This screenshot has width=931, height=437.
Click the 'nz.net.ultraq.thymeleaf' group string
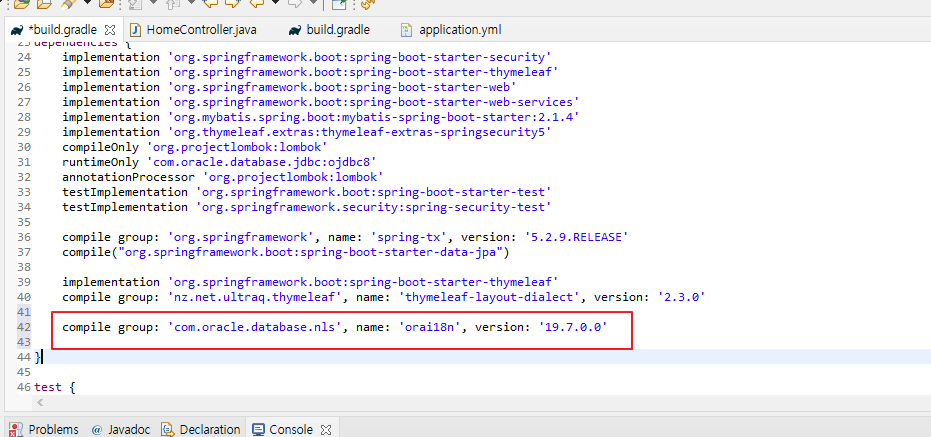[255, 297]
